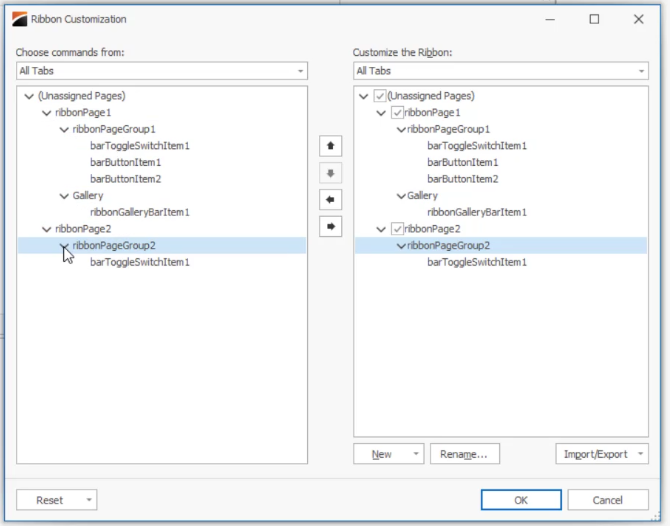Viewport: 670px width, 526px height.
Task: Click the left arrow remove button
Action: 330,200
